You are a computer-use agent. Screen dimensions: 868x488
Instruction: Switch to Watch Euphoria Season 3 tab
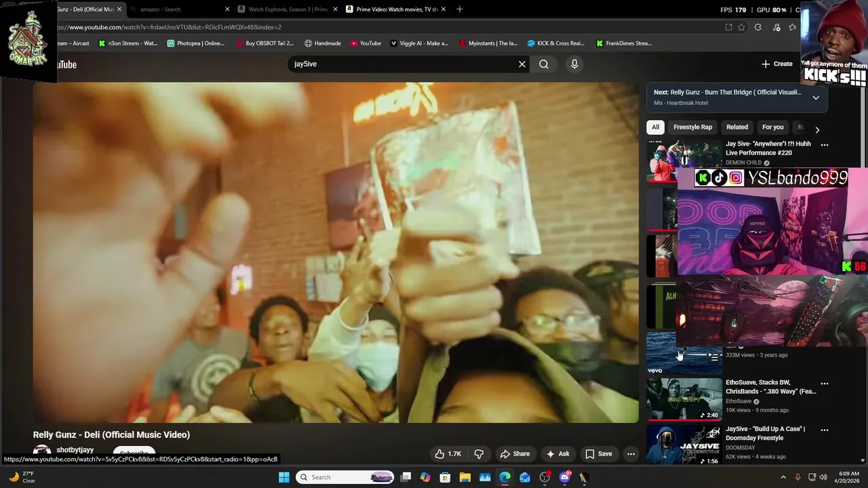pos(288,9)
